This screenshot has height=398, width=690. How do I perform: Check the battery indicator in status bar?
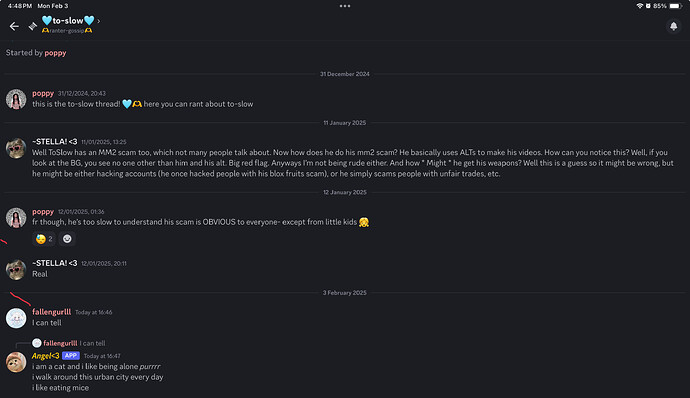pos(676,6)
